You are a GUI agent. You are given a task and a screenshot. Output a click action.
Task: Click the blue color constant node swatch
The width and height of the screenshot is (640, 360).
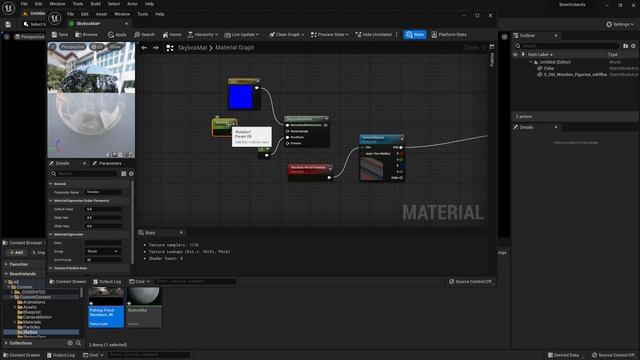pyautogui.click(x=240, y=97)
